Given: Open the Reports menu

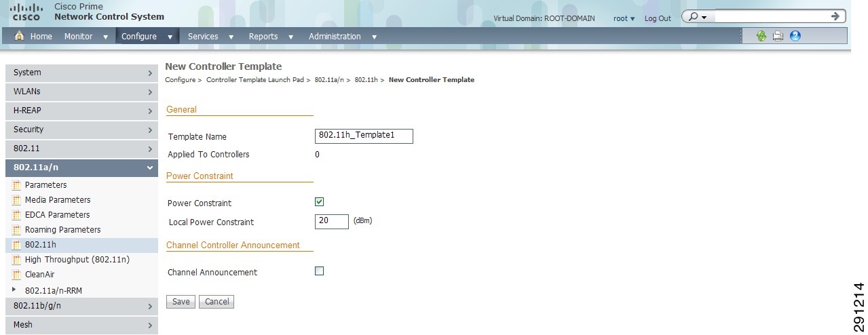Looking at the screenshot, I should (271, 37).
